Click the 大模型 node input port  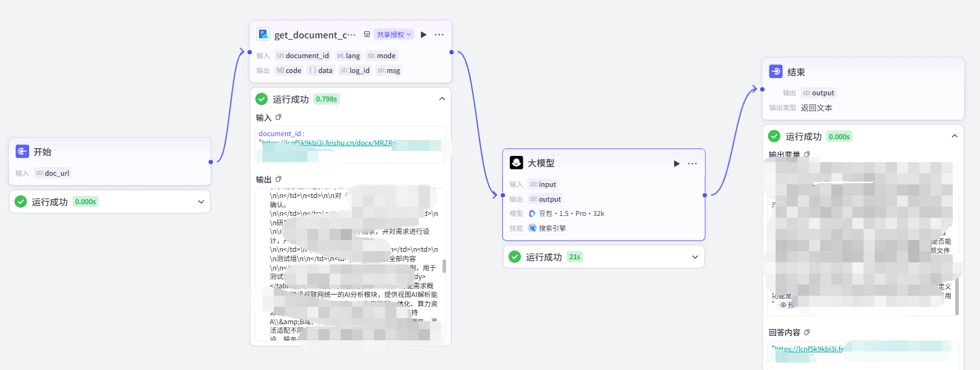point(503,196)
